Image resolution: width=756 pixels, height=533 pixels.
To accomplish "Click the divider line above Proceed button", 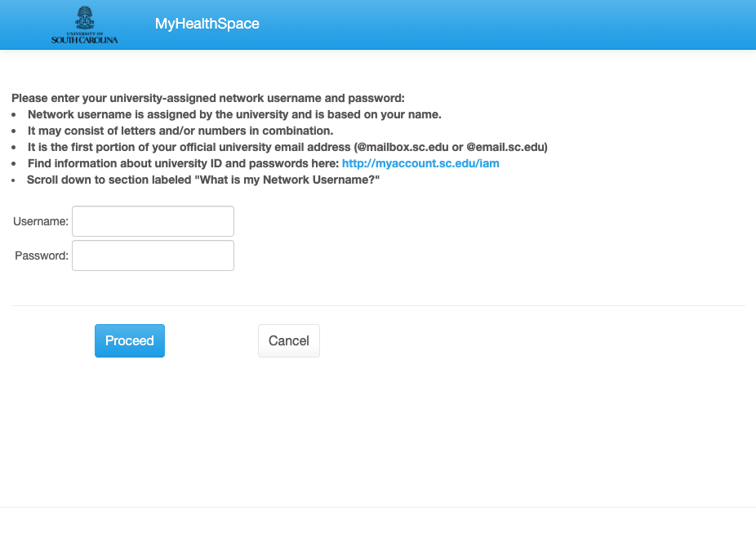I will (x=379, y=305).
